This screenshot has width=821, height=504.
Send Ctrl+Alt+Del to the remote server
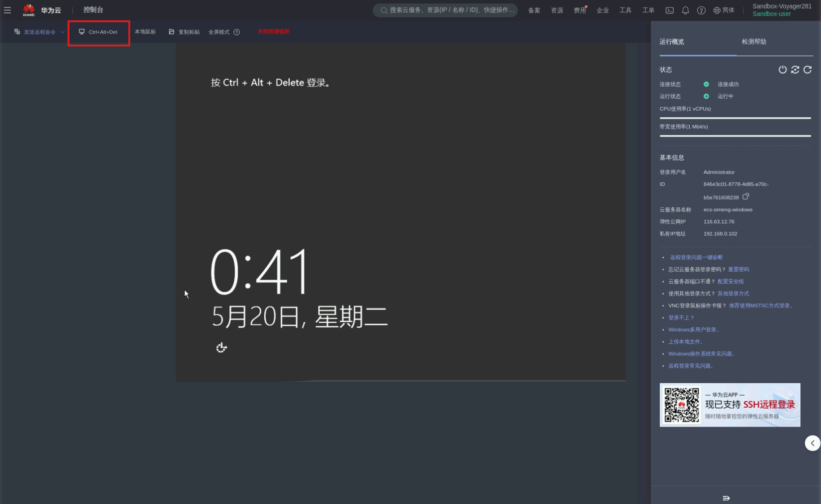(x=99, y=32)
